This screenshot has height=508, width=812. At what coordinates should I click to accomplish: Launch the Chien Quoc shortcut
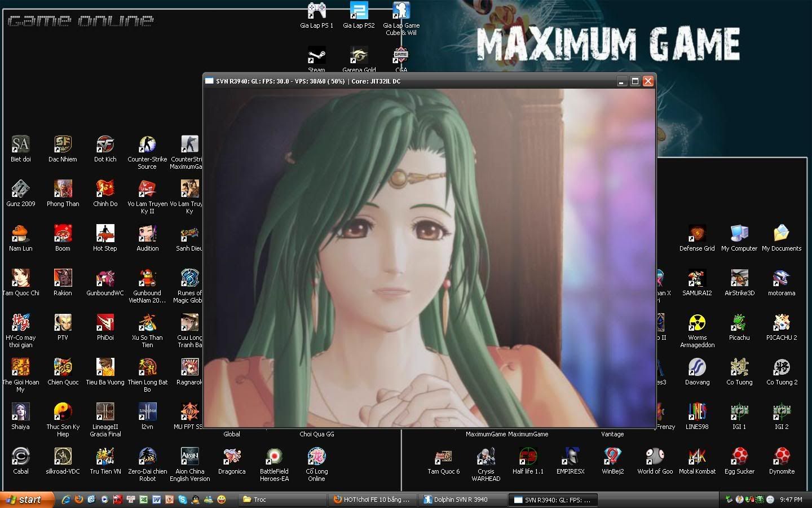[x=63, y=367]
